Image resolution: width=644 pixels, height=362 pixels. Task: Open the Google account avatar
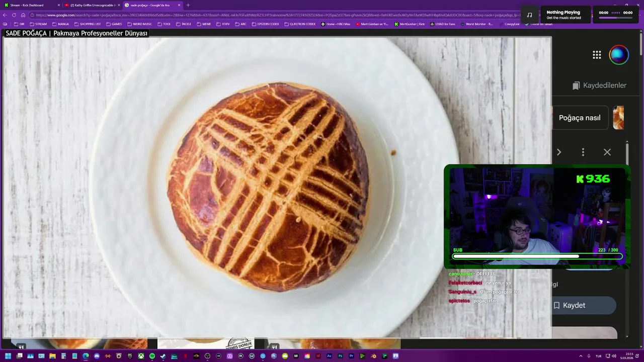(619, 55)
